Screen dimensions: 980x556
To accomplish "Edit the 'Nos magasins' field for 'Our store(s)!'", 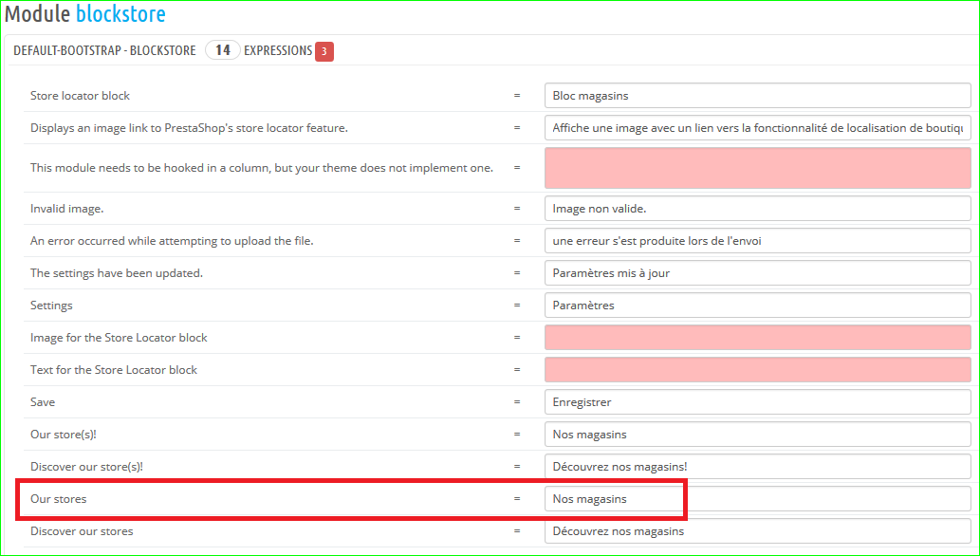I will coord(757,434).
